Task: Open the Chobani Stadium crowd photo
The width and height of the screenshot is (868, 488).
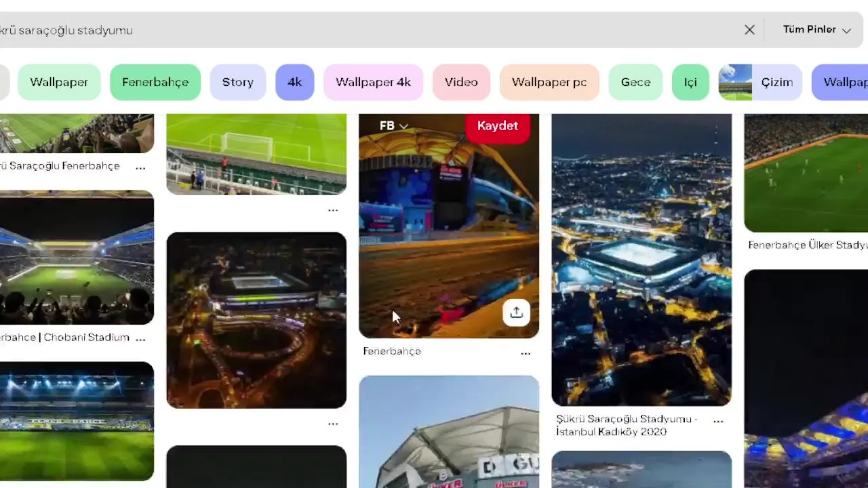Action: 77,258
